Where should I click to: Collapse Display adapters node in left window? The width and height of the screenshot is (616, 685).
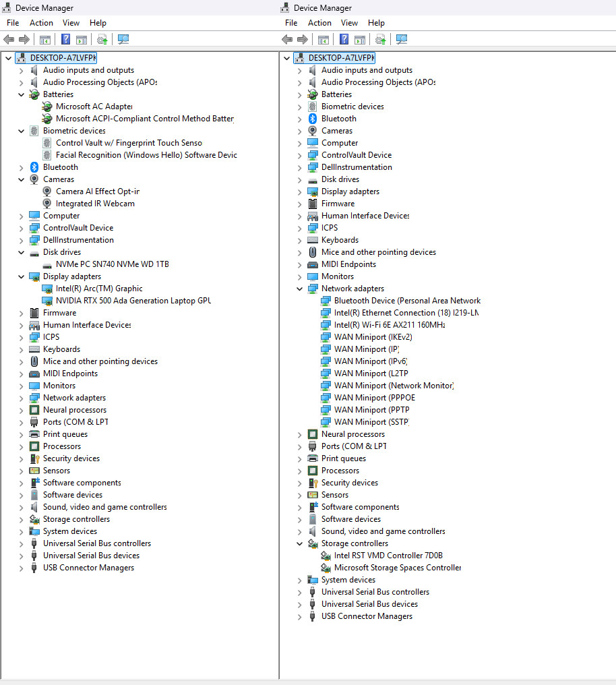coord(21,276)
